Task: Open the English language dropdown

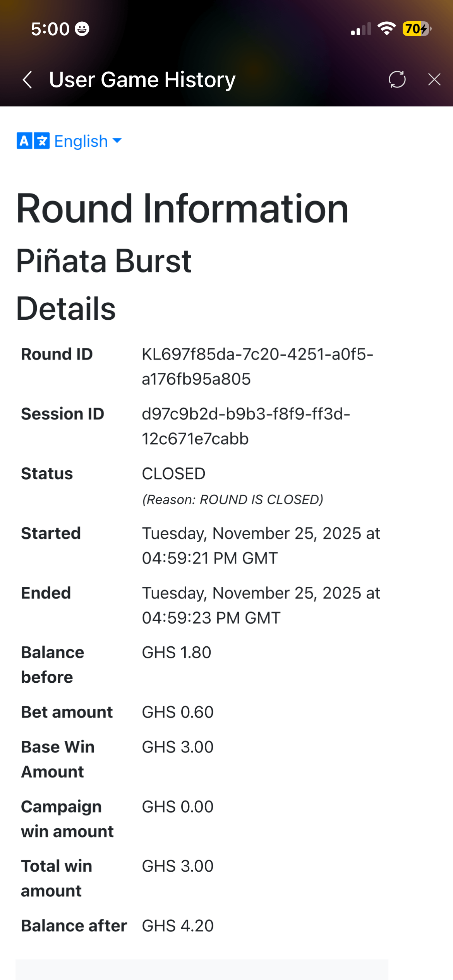Action: pos(81,141)
